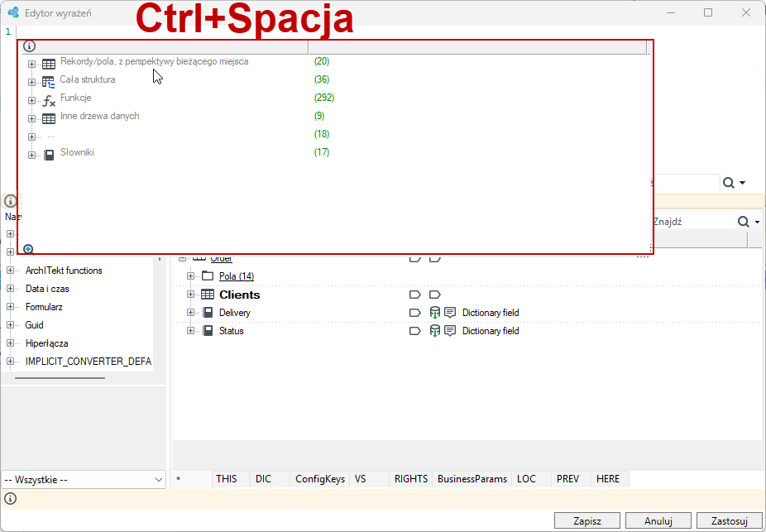Click the comment icon in the Status row
The image size is (766, 532).
(x=450, y=331)
